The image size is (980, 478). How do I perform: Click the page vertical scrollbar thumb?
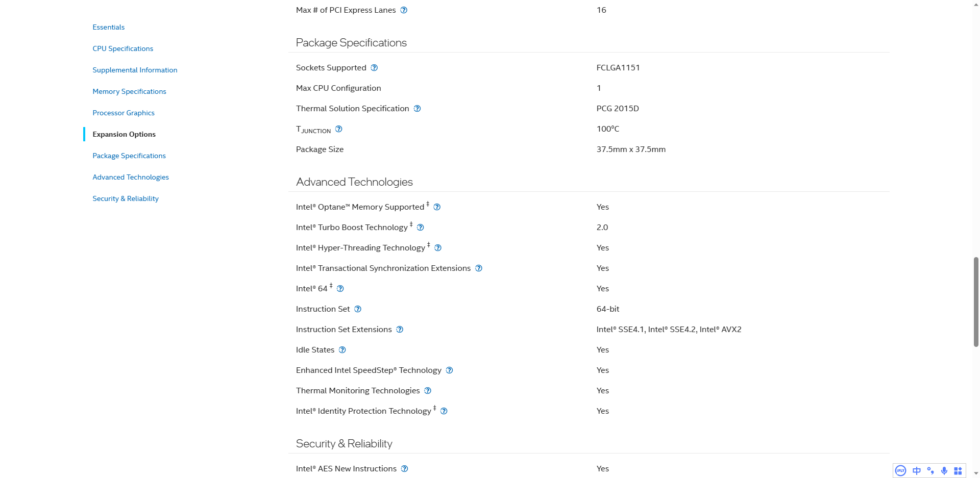click(976, 302)
